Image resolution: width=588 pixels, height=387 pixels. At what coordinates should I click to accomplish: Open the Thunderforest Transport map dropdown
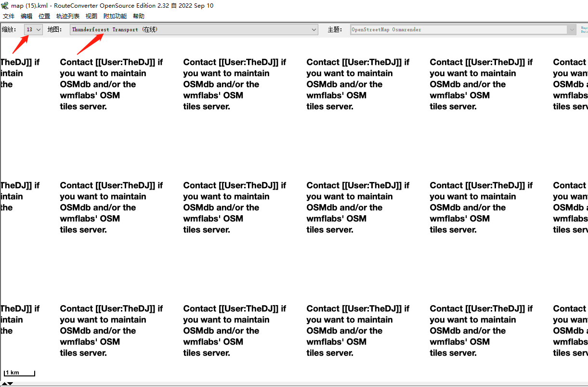194,30
